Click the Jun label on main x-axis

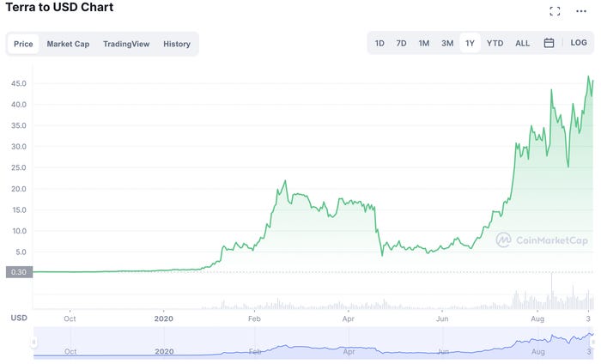point(442,318)
